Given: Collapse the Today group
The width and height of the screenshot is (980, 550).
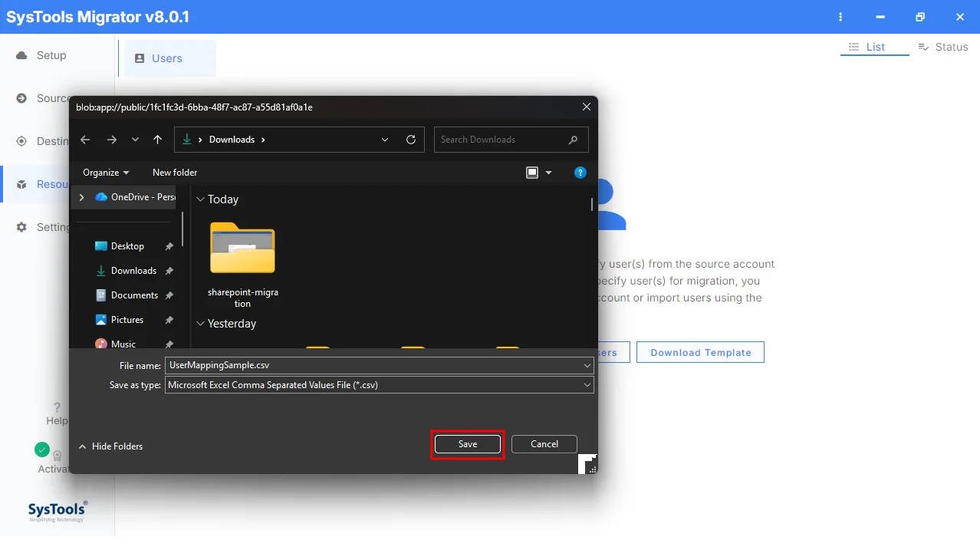Looking at the screenshot, I should pos(201,199).
